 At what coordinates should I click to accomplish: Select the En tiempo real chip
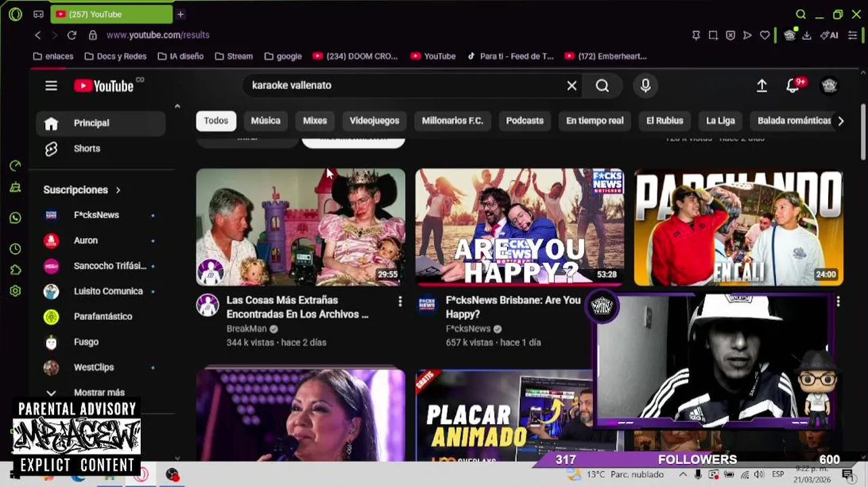(x=595, y=120)
